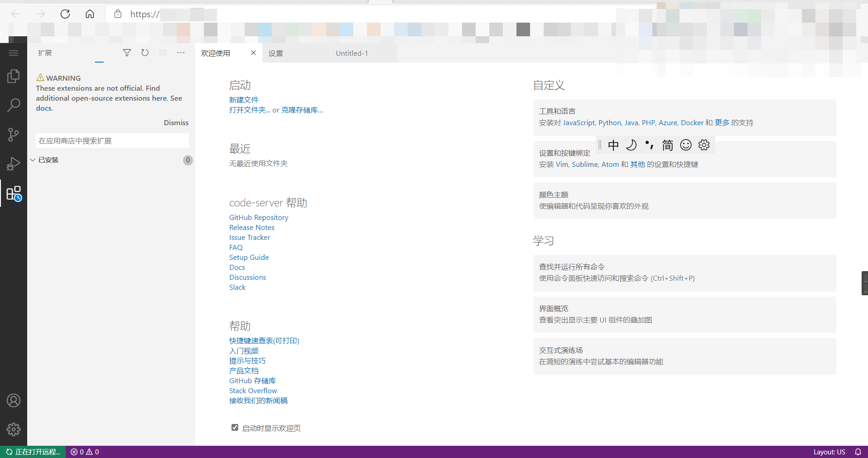Open the Setup Guide link

[x=249, y=258]
